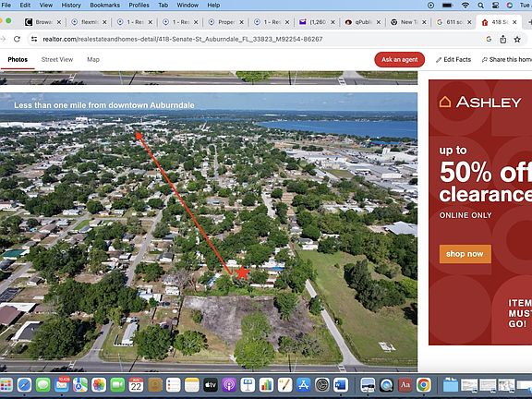Click the Edit Facts link

coord(453,59)
